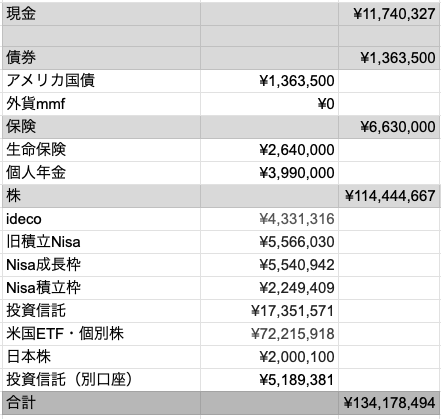Select the 米国ETF・個別株 label cell
The width and height of the screenshot is (441, 419).
(101, 334)
